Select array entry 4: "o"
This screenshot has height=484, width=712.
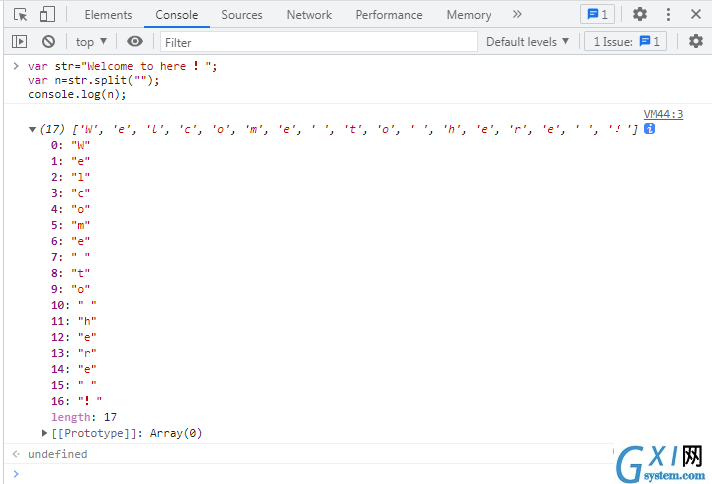click(x=70, y=209)
